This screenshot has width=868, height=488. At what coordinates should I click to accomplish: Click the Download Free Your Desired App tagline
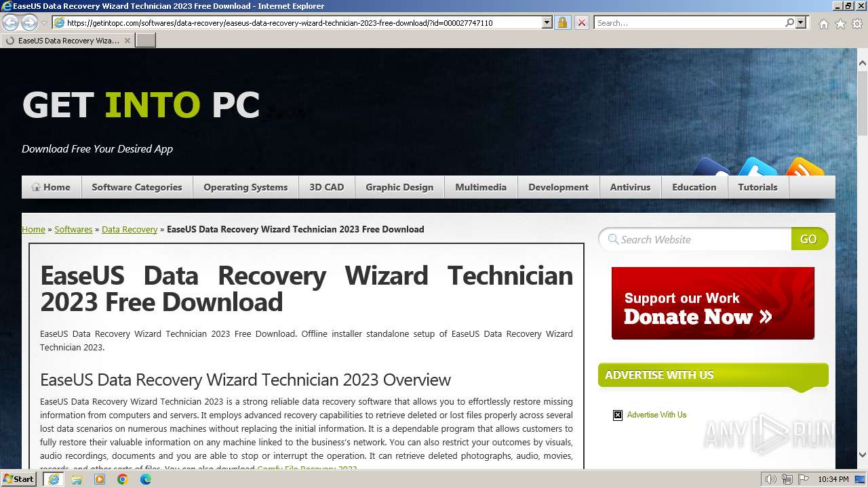(x=97, y=148)
